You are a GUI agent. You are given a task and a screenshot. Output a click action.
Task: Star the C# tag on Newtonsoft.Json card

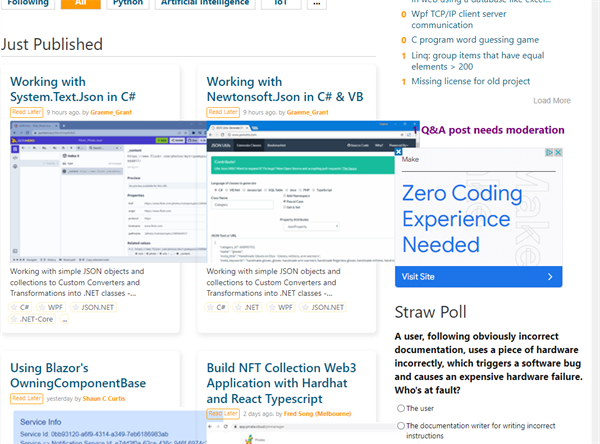pos(210,307)
